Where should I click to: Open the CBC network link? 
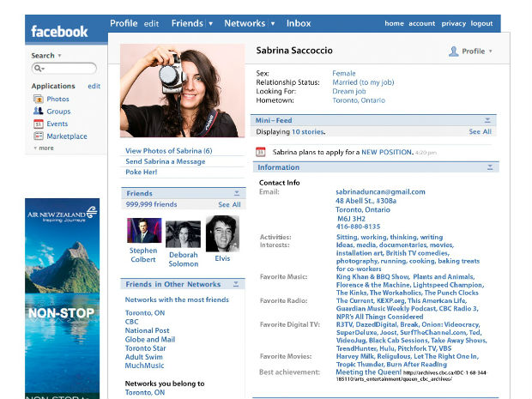click(131, 322)
